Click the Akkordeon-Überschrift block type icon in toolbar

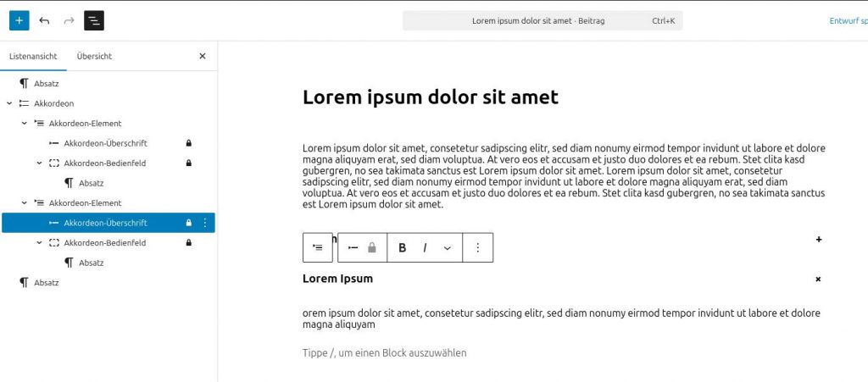pos(353,247)
